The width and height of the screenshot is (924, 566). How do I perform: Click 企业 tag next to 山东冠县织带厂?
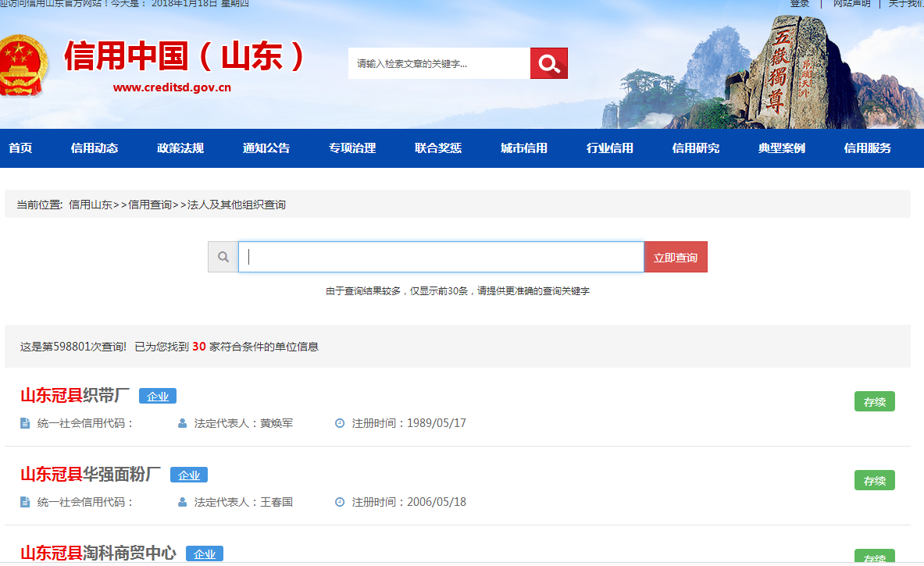(158, 396)
